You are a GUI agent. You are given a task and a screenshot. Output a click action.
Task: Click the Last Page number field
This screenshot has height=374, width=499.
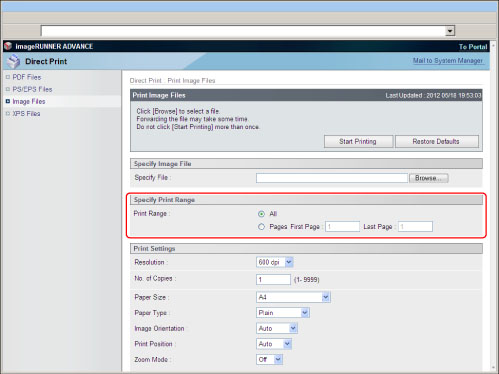[415, 227]
